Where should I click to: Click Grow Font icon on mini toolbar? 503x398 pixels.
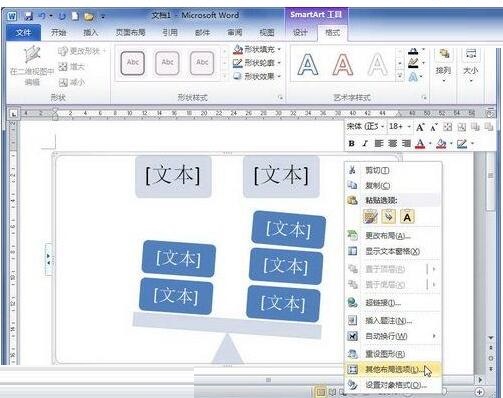click(420, 127)
